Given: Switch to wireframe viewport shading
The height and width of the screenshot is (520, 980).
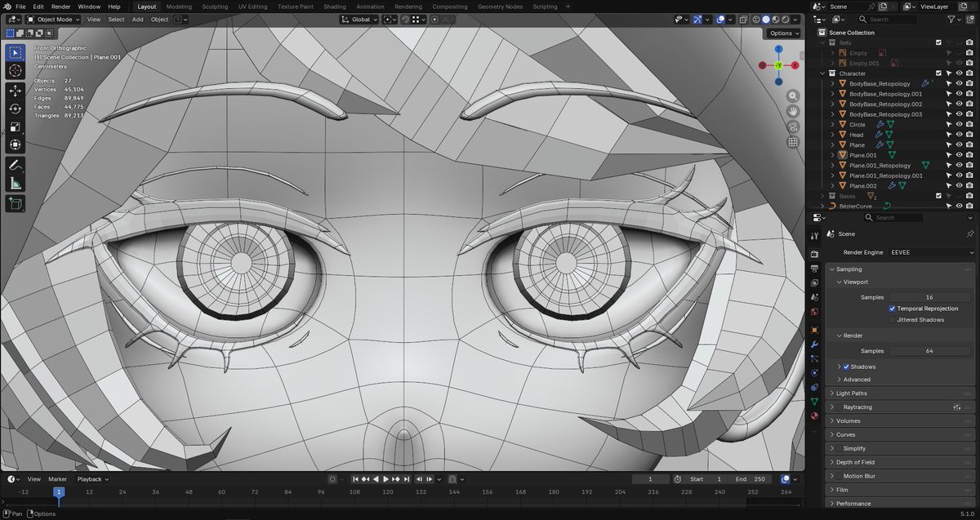Looking at the screenshot, I should (755, 19).
